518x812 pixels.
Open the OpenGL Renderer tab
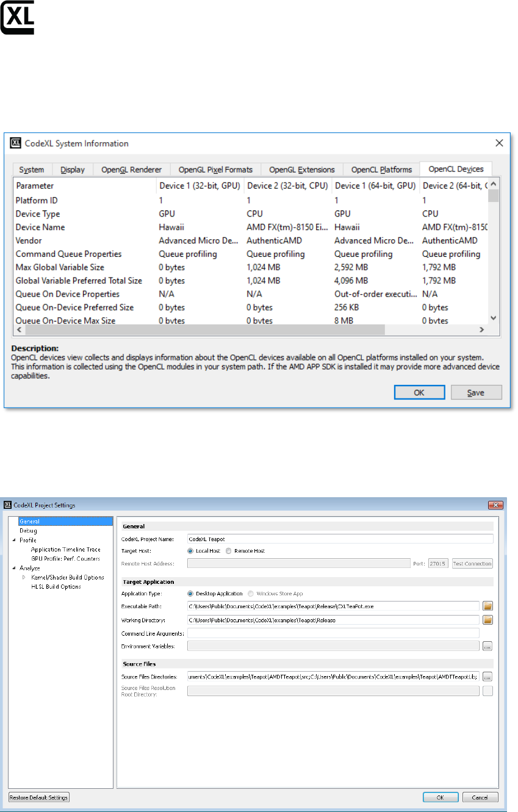131,170
